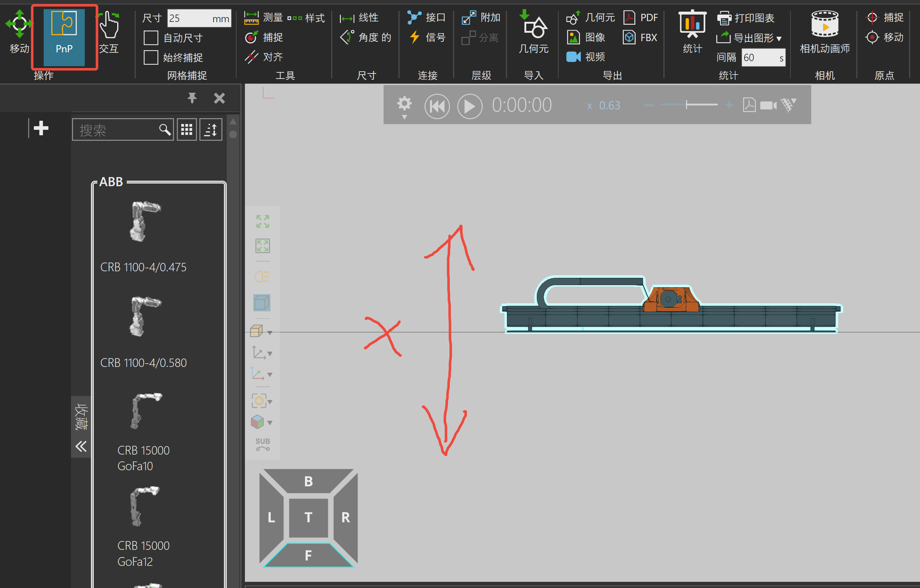Sort the catalog items
Screen dimensions: 920x588
point(210,130)
